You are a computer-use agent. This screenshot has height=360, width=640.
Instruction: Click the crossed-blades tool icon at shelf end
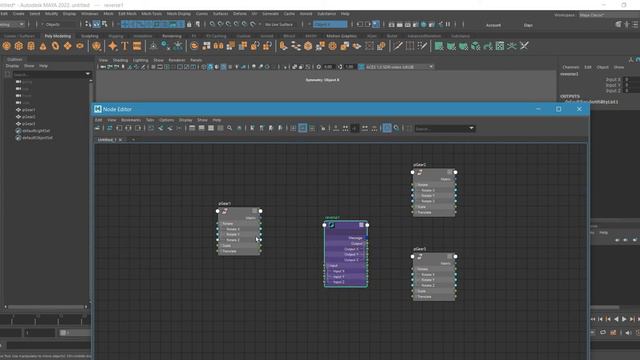pyautogui.click(x=524, y=46)
